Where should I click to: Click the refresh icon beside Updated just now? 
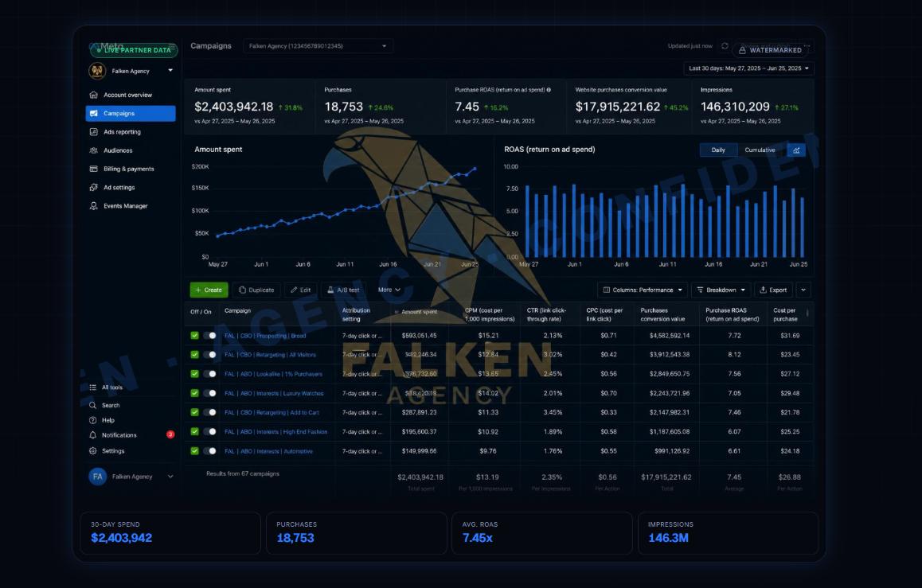725,46
